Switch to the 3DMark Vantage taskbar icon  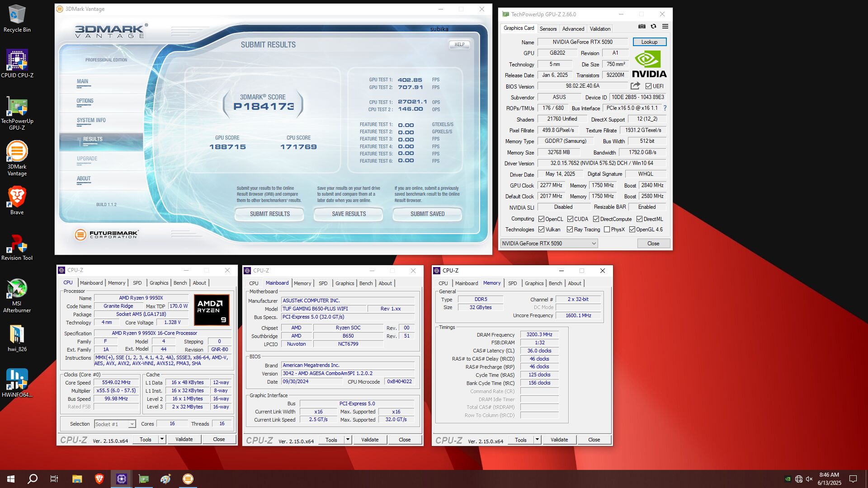(188, 479)
